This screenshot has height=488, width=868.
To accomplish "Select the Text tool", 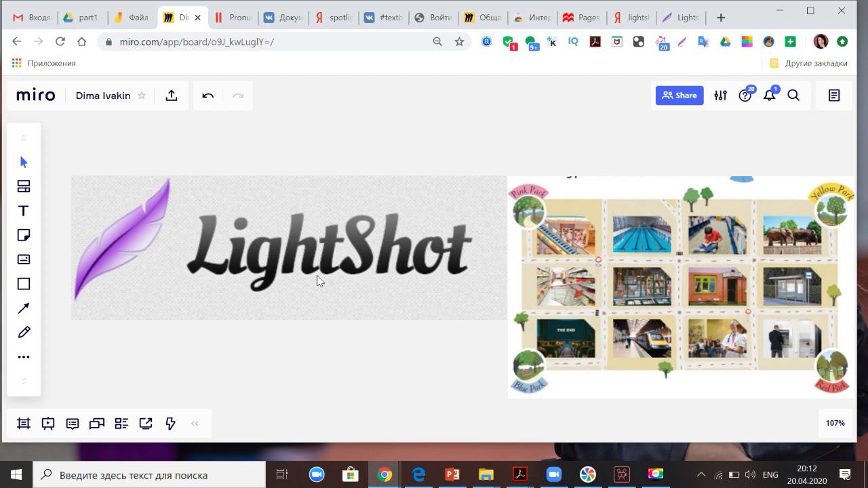I will 24,211.
